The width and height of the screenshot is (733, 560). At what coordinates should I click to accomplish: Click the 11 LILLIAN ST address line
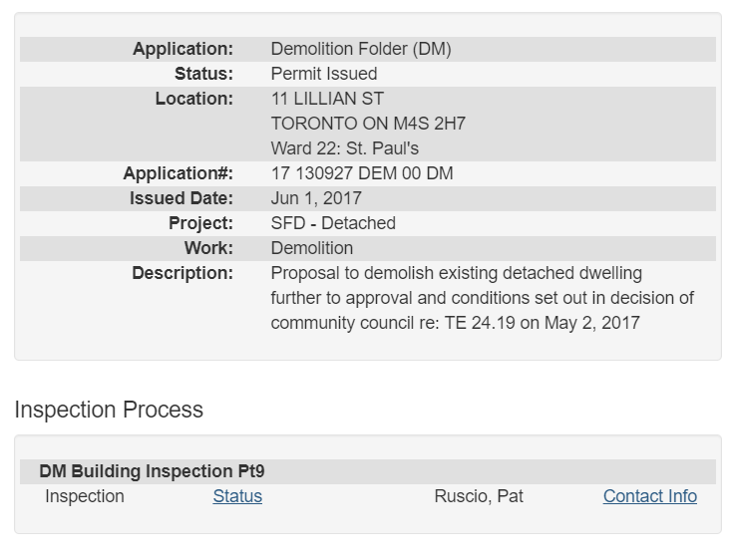tap(327, 99)
